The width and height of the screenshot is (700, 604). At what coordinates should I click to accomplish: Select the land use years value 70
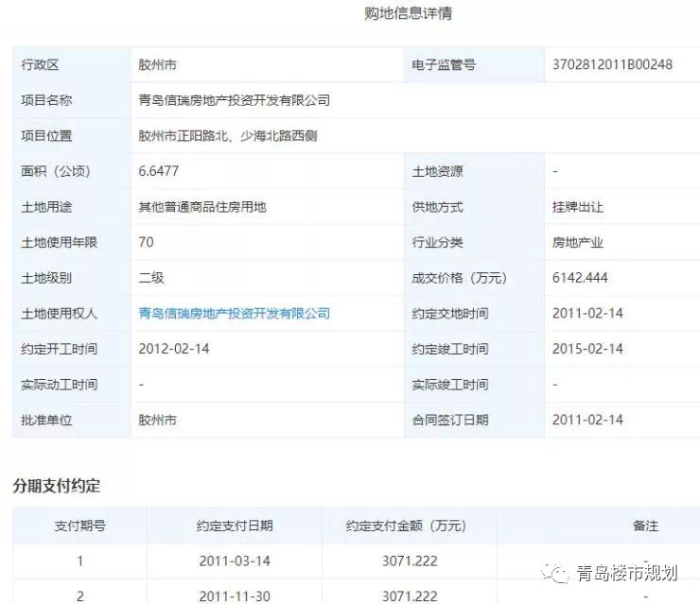146,242
